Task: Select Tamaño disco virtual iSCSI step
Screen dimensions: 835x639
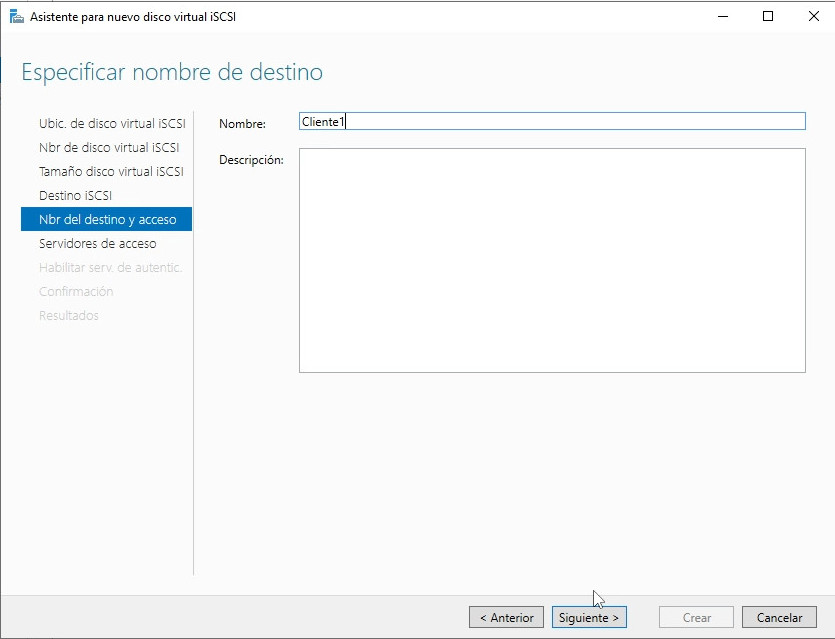Action: click(111, 172)
